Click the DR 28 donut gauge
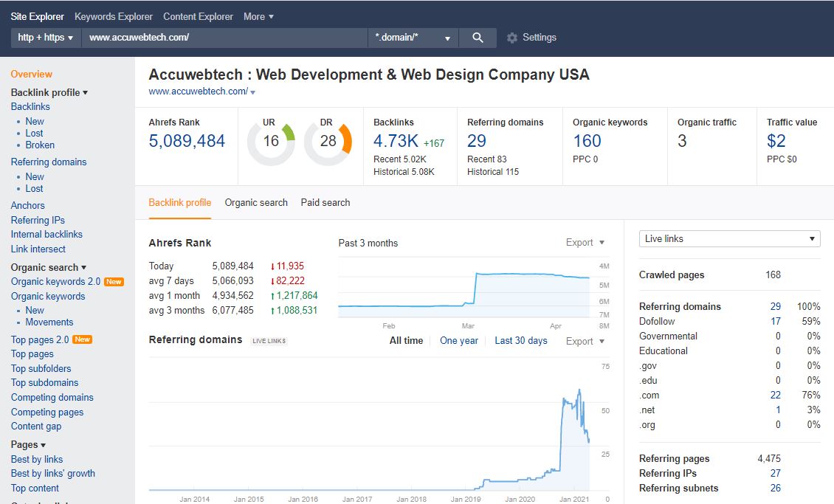The image size is (834, 504). (x=328, y=142)
